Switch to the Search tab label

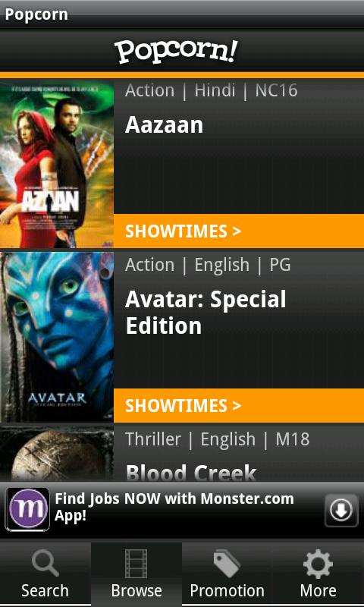pos(45,591)
